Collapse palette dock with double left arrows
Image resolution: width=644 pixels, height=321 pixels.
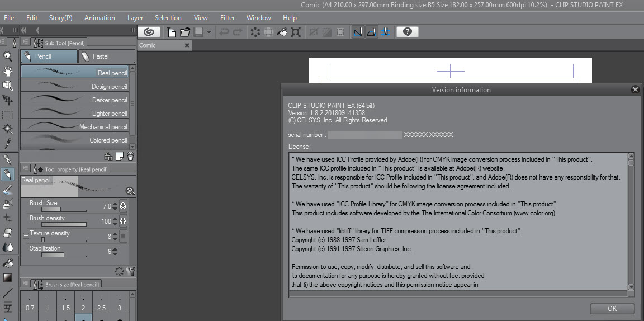23,30
